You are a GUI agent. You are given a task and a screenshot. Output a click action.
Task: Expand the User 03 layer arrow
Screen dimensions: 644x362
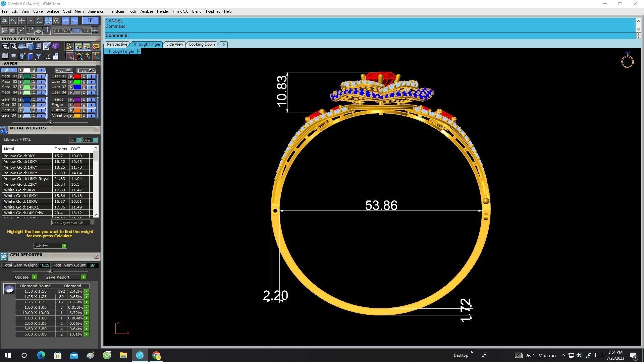[x=71, y=87]
